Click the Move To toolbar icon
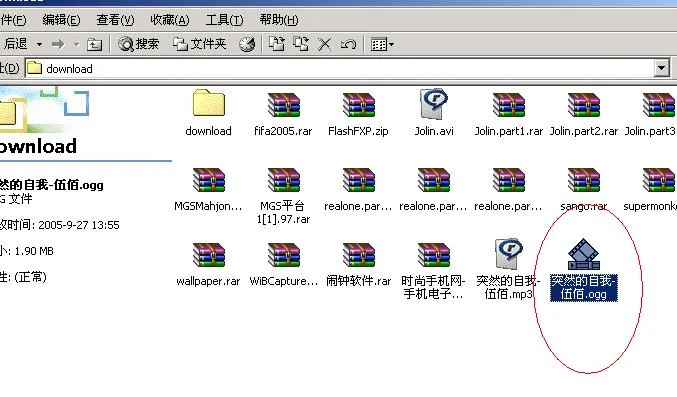Image resolution: width=677 pixels, height=397 pixels. 276,44
